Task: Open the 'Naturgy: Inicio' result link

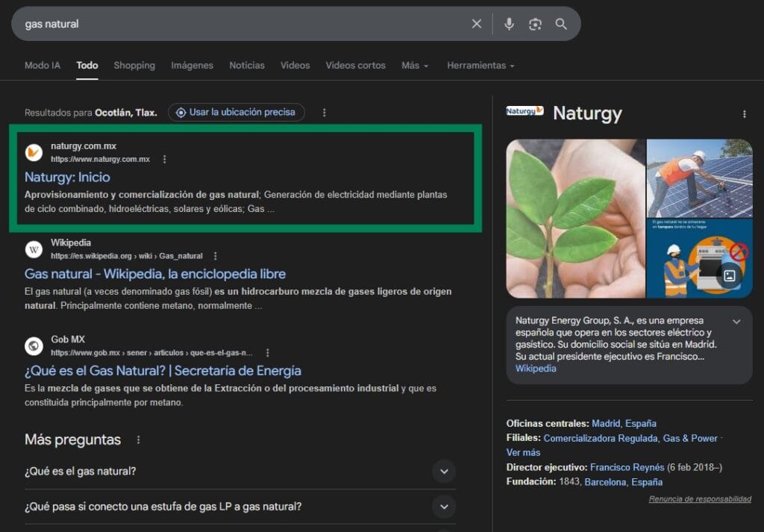Action: [x=67, y=178]
